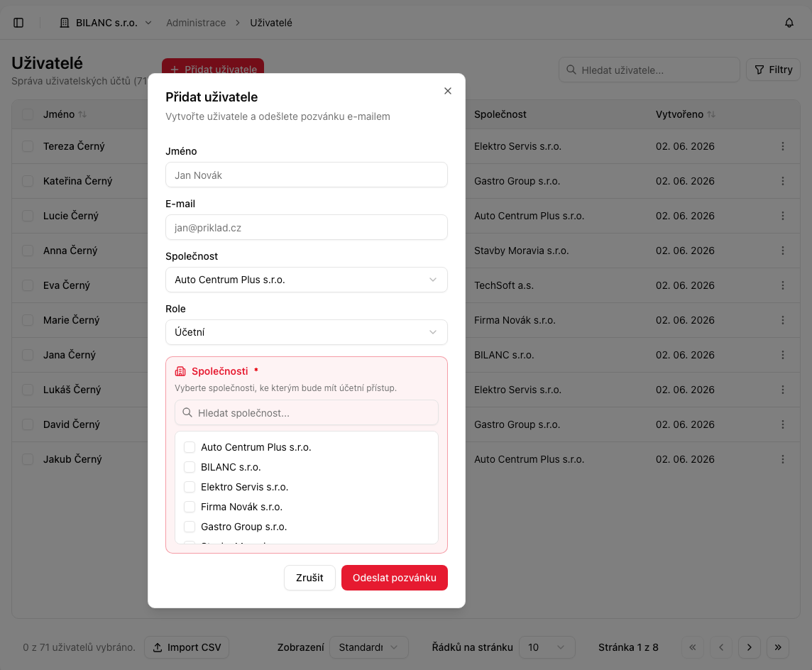
Task: Open the Administrace breadcrumb
Action: (196, 23)
